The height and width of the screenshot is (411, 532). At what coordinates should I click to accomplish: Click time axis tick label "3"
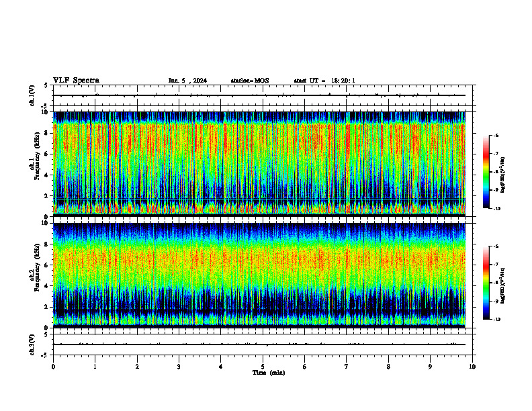[179, 367]
